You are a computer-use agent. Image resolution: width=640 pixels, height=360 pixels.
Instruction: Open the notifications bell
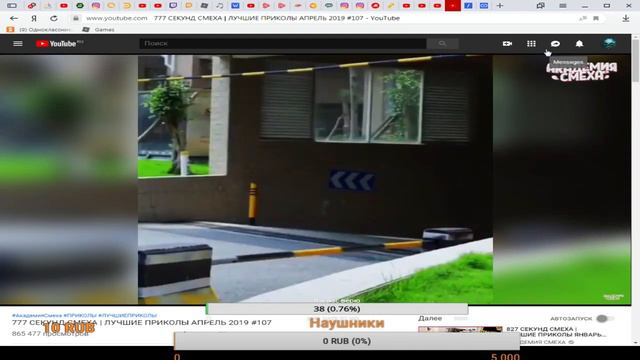point(579,43)
